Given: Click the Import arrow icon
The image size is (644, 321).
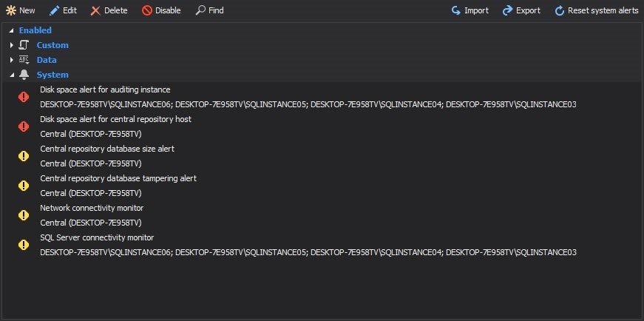Looking at the screenshot, I should [456, 10].
